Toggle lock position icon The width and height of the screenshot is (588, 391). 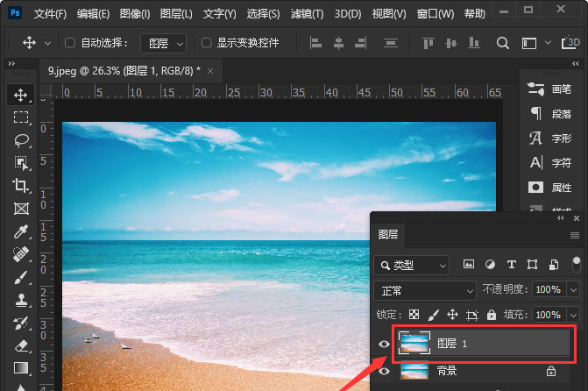tap(453, 315)
